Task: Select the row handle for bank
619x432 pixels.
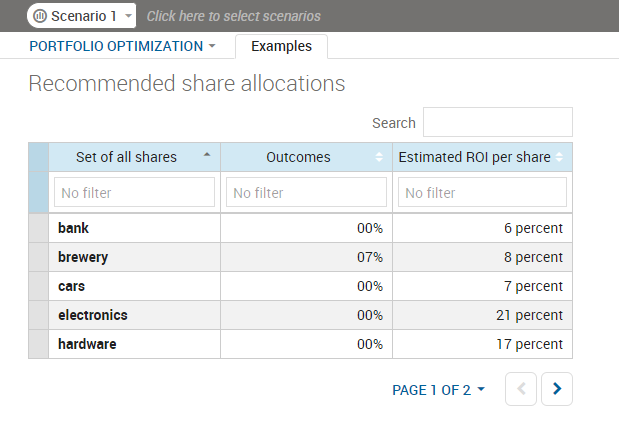Action: click(39, 228)
